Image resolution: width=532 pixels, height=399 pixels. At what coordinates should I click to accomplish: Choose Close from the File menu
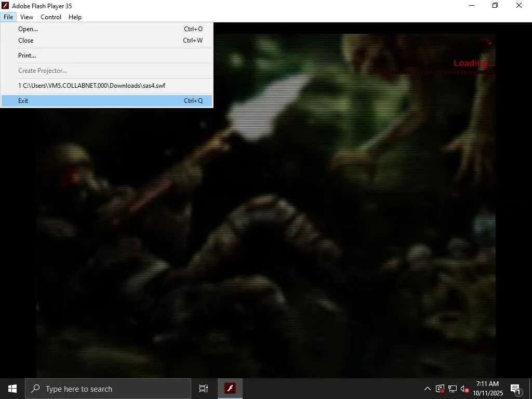click(107, 41)
